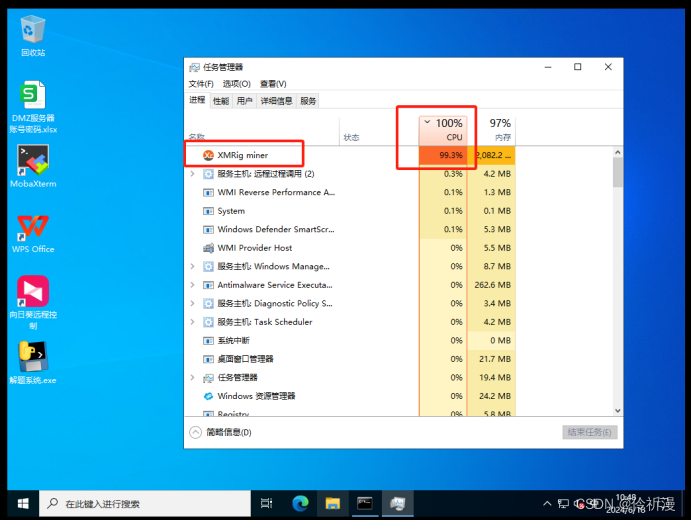Screen dimensions: 692x521
Task: Open the 文件(F) menu
Action: (x=201, y=84)
